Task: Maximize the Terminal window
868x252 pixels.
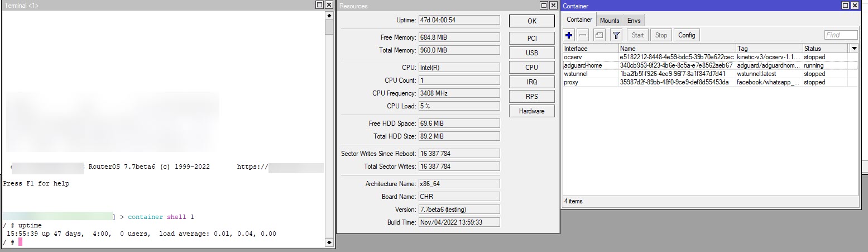Action: 319,5
